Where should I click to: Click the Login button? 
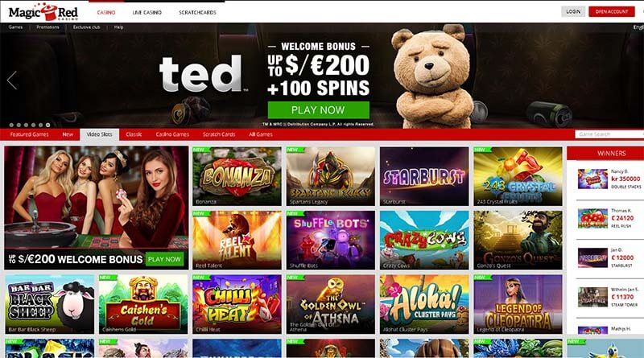coord(573,11)
